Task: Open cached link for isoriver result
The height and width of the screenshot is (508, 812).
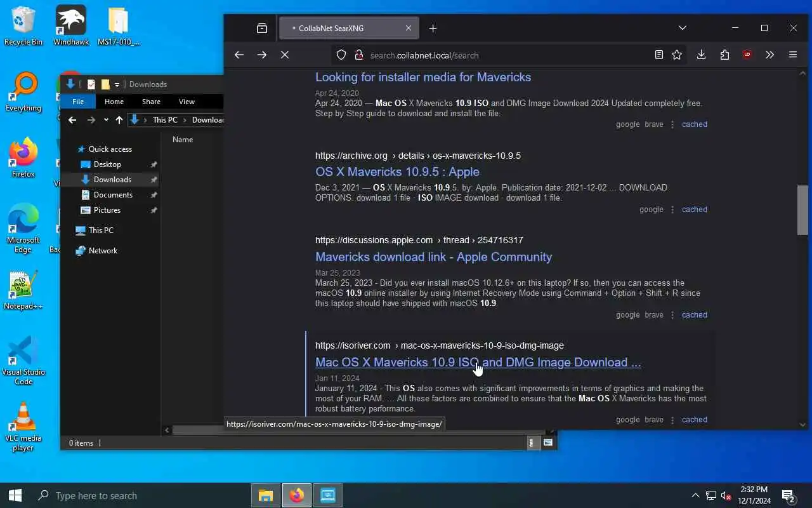Action: (695, 420)
